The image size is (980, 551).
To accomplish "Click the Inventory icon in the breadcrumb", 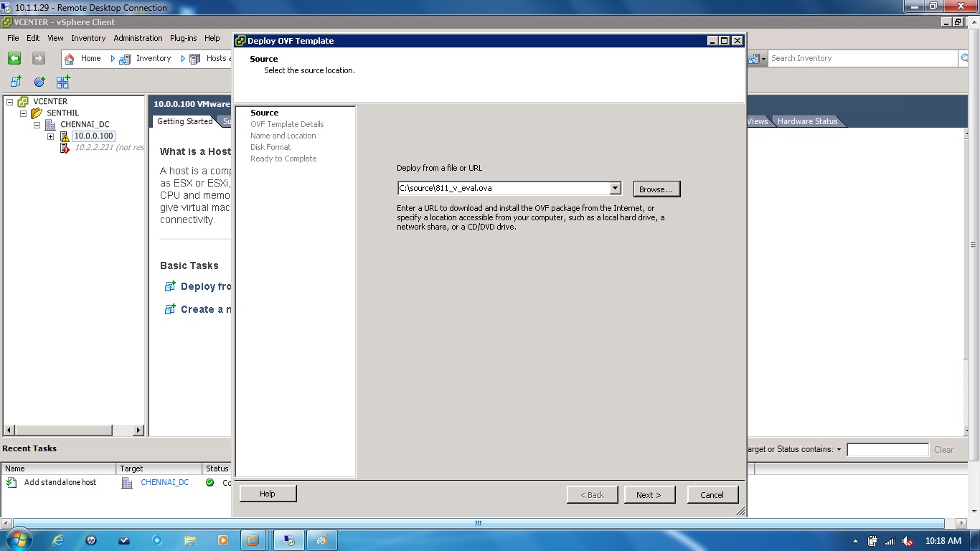I will tap(125, 59).
